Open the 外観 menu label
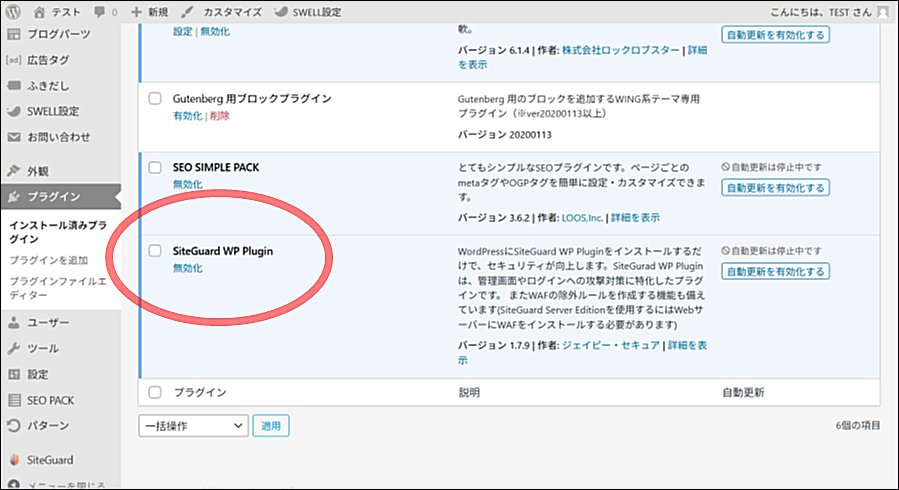The height and width of the screenshot is (490, 899). click(x=38, y=171)
